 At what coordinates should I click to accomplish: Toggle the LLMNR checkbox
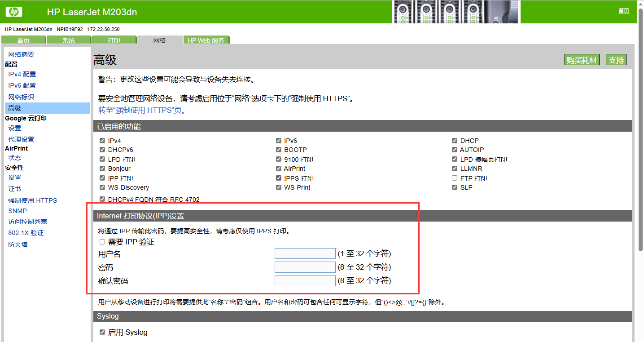pyautogui.click(x=455, y=169)
